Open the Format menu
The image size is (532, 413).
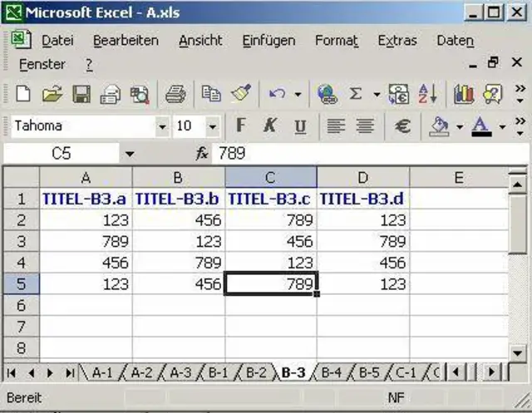click(337, 41)
